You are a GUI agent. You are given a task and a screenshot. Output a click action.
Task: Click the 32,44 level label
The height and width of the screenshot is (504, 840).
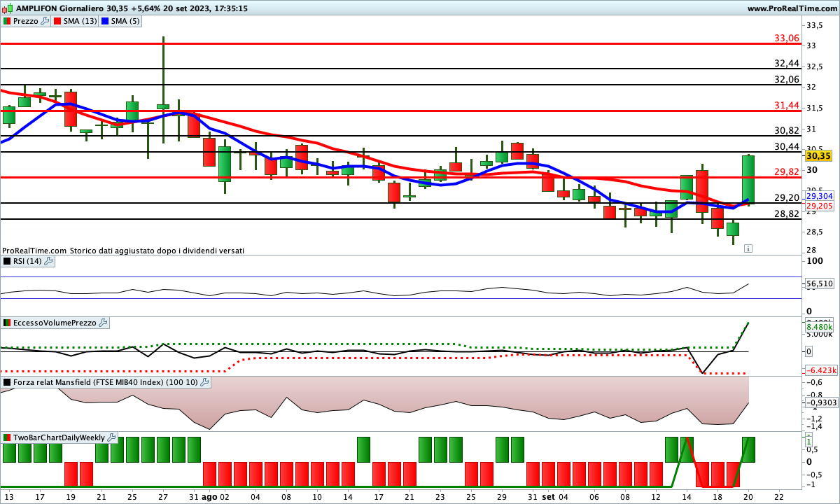(787, 63)
